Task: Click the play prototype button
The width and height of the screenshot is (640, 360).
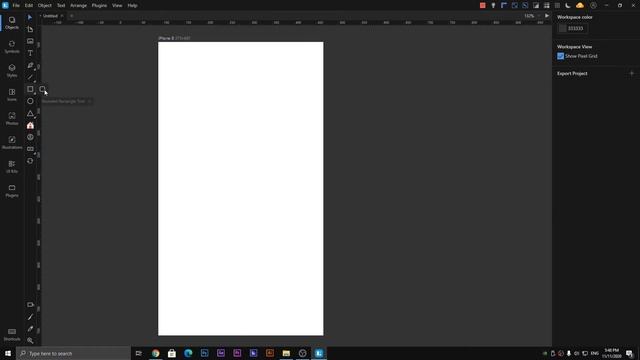Action: pyautogui.click(x=547, y=16)
